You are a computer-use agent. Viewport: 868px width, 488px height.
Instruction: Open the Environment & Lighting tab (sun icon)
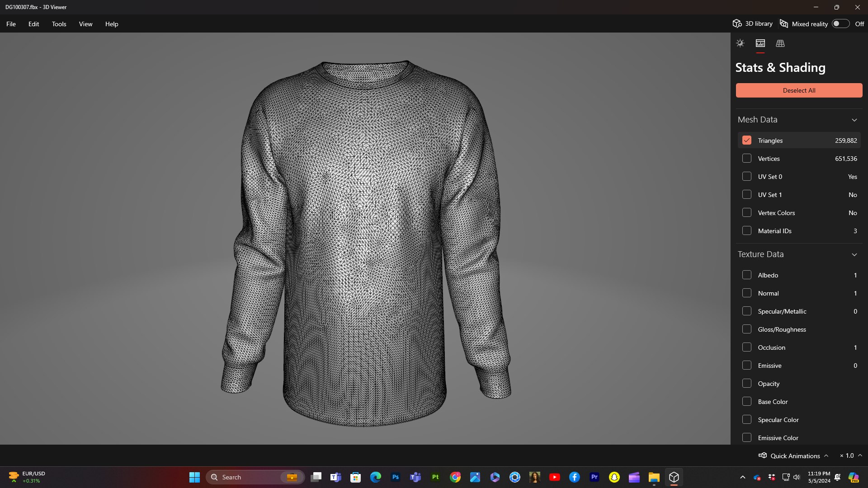(x=740, y=43)
